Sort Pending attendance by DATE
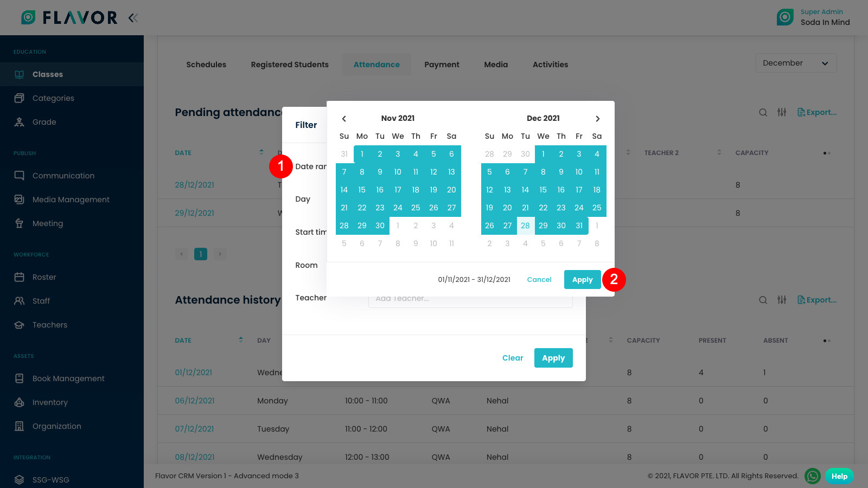This screenshot has width=868, height=488. click(261, 152)
